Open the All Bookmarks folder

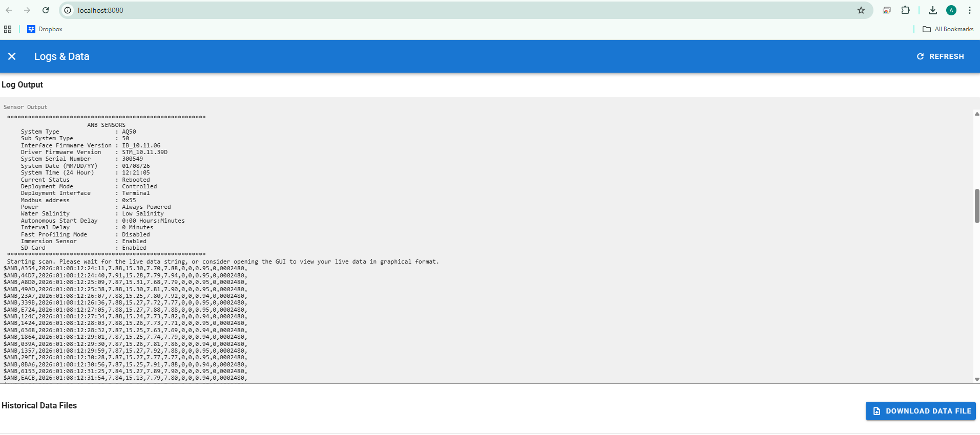click(948, 29)
